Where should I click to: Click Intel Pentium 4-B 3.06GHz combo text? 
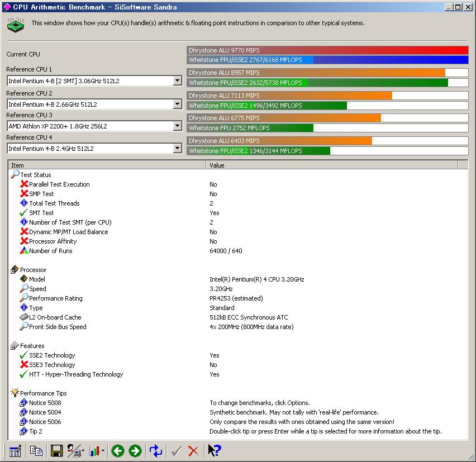[x=64, y=81]
